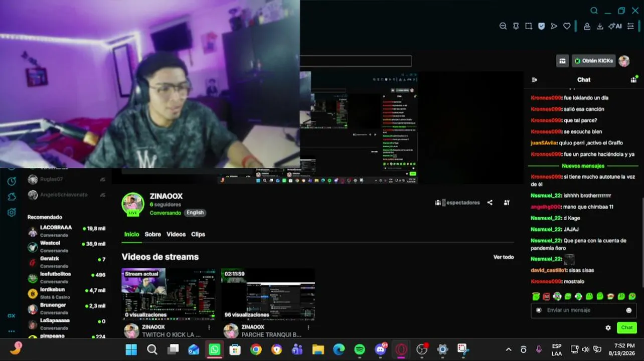
Task: Click the Conversando category link under ZINAOOX
Action: (165, 213)
